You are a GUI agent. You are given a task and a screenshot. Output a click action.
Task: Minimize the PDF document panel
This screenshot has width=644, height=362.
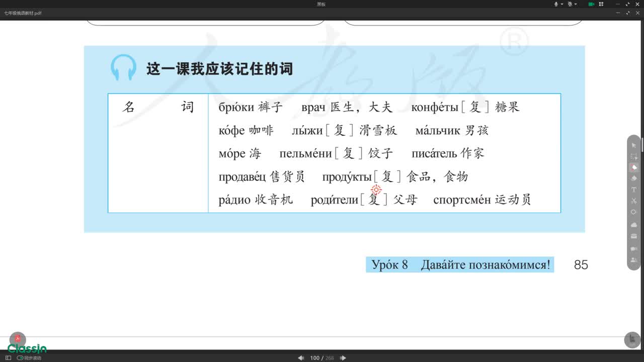coord(618,13)
